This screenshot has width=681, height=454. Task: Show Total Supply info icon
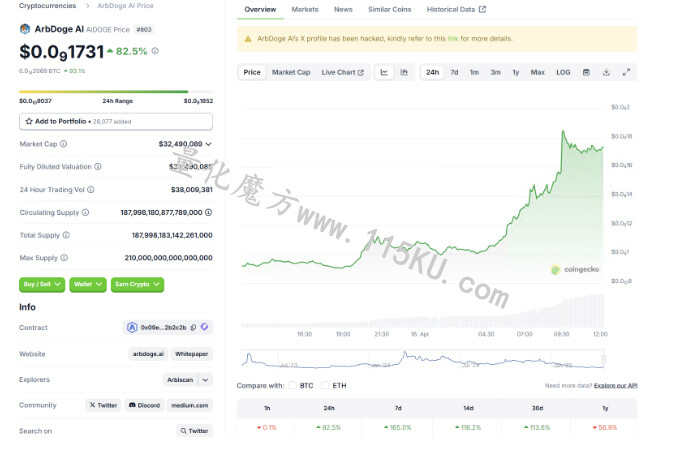pyautogui.click(x=66, y=235)
